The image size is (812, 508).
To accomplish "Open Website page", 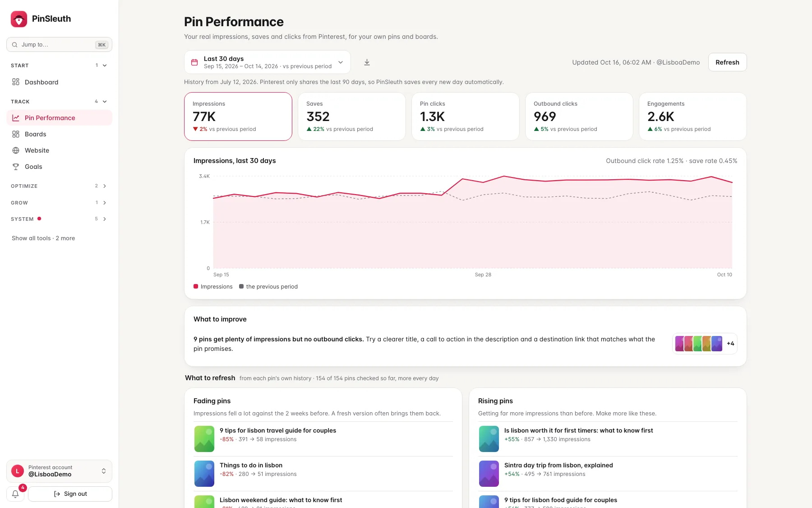I will [x=59, y=150].
